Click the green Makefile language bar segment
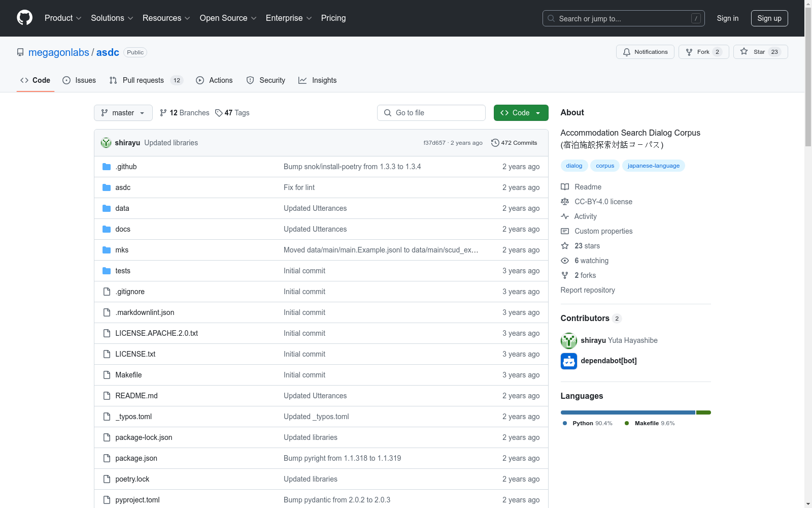 (x=703, y=412)
